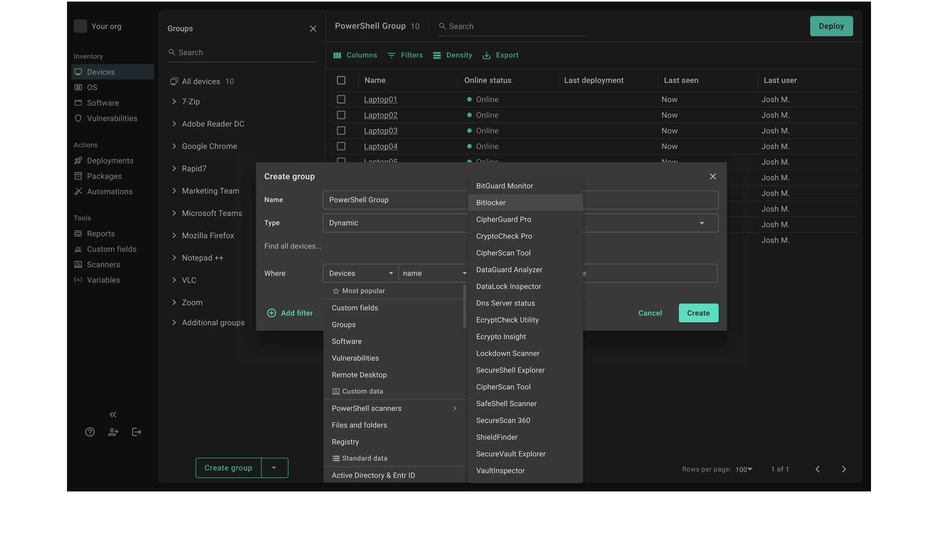Open the Rows per page dropdown

(744, 469)
